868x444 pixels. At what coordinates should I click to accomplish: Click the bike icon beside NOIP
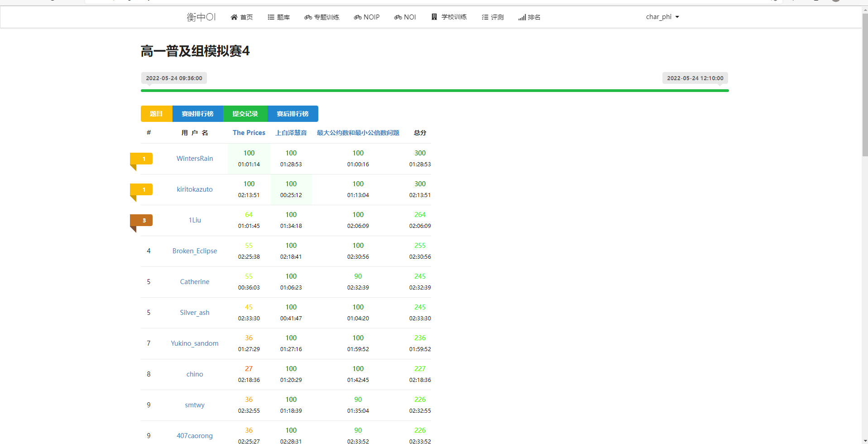[x=358, y=17]
